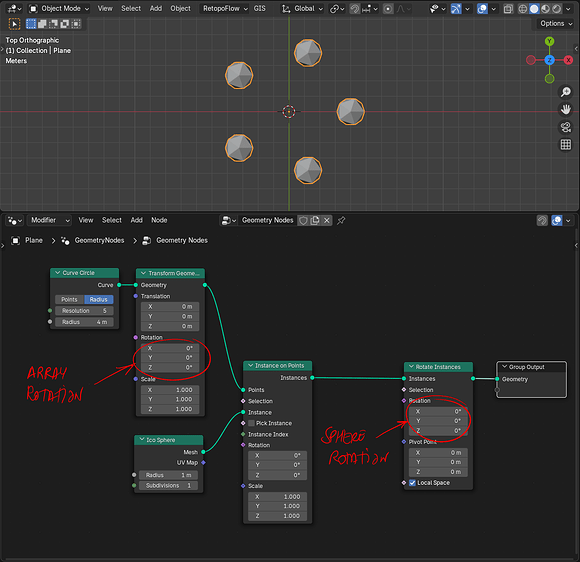
Task: Switch perspective/orthographic grid icon
Action: coord(566,145)
